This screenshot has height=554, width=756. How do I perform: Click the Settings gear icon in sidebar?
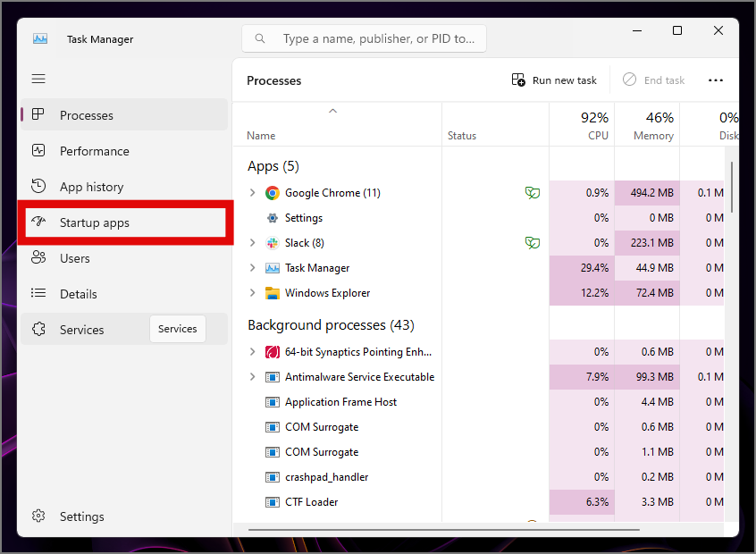pos(38,516)
